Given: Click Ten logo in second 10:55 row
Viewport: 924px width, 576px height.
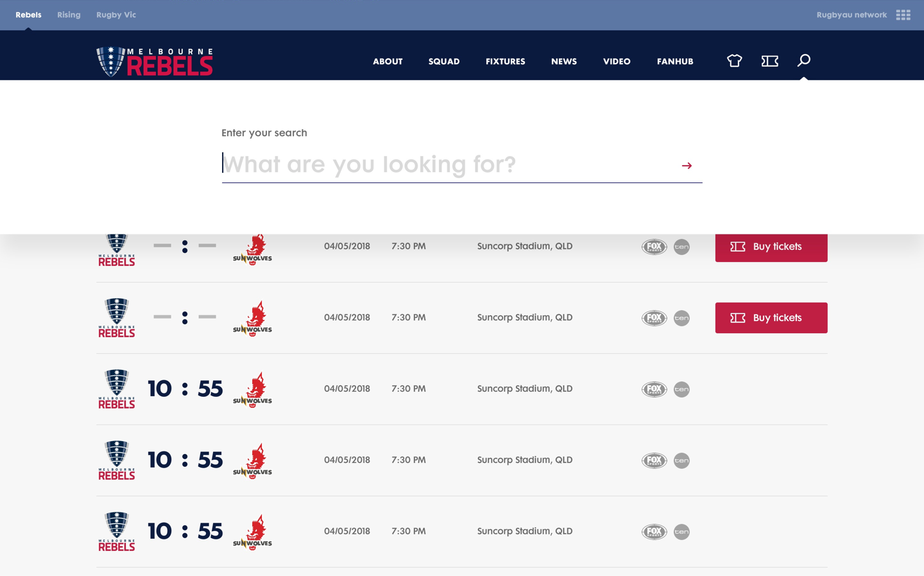Looking at the screenshot, I should 681,460.
